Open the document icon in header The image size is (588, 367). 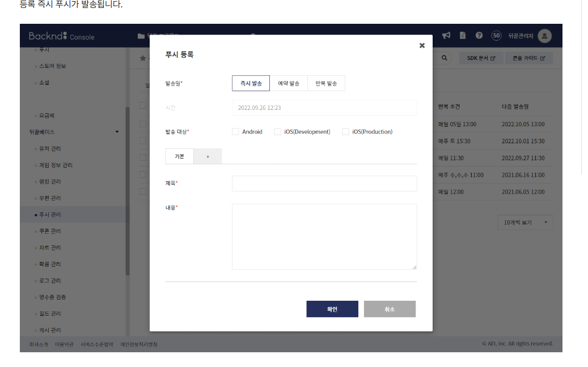[x=463, y=35]
